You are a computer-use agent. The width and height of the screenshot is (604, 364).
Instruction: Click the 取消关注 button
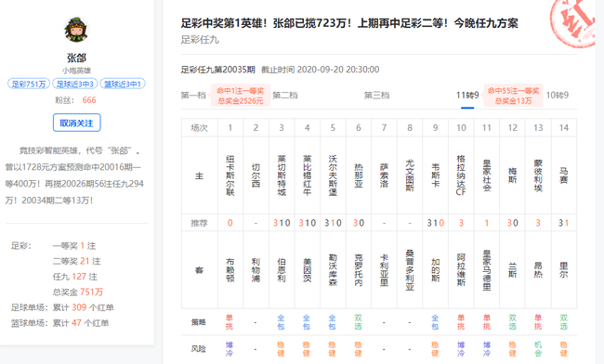pyautogui.click(x=76, y=123)
